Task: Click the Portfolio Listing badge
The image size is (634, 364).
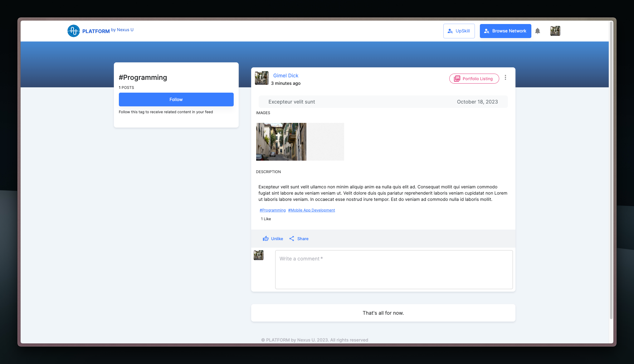Action: [x=474, y=79]
